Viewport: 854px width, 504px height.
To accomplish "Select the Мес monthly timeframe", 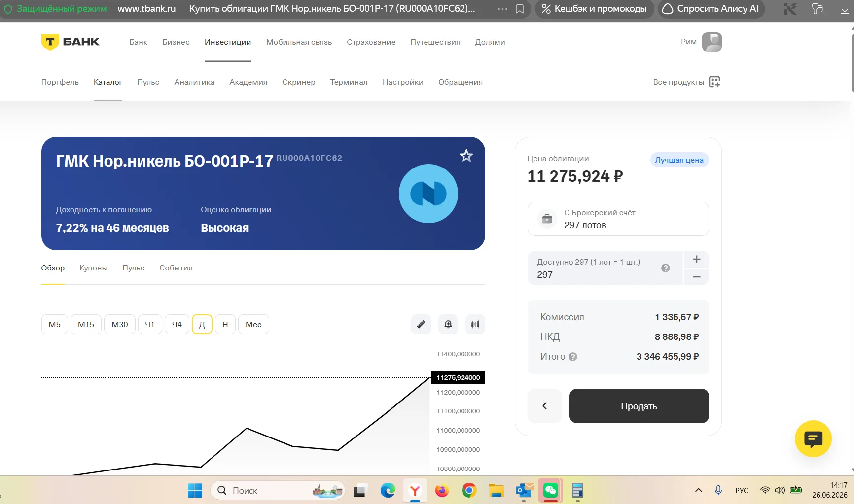I will [x=253, y=324].
